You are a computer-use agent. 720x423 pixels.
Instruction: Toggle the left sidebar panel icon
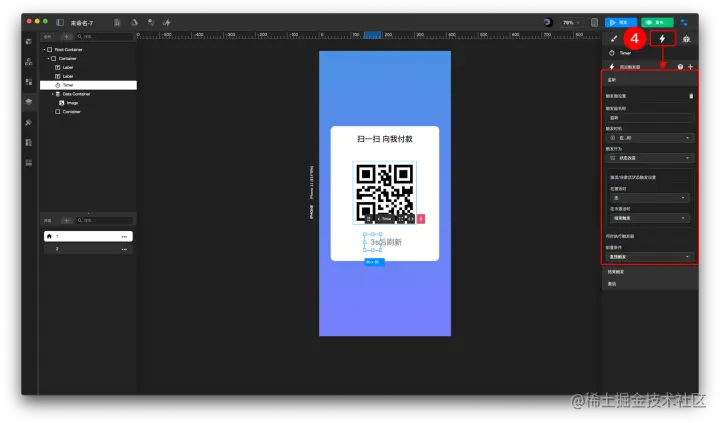click(x=60, y=22)
